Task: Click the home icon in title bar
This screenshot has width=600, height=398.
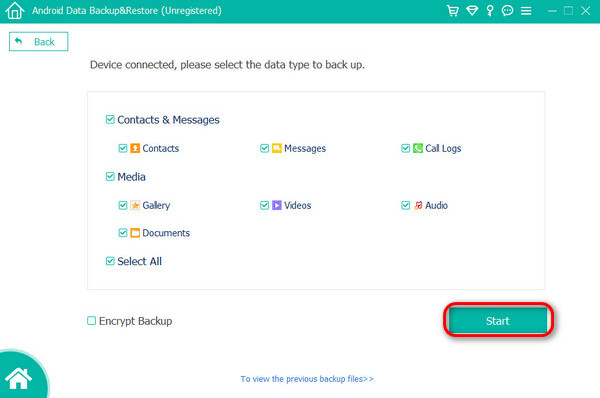Action: point(15,10)
